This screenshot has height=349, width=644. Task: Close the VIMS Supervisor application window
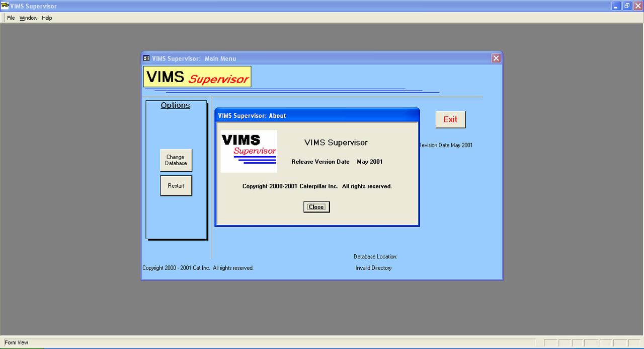click(x=637, y=6)
